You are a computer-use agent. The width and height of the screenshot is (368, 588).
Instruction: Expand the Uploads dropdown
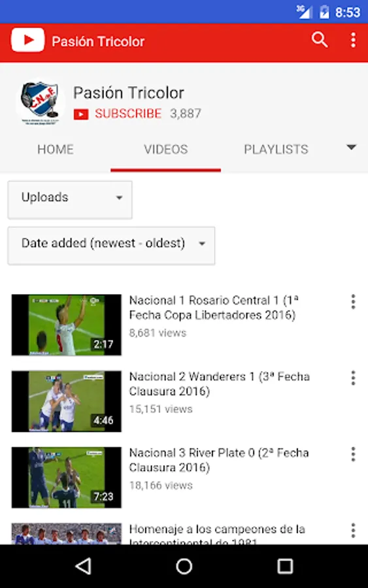point(70,199)
